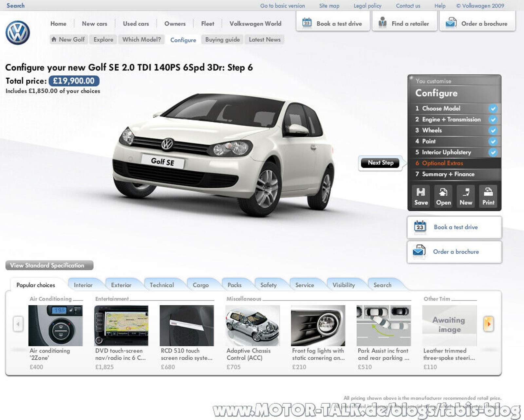Open the Which Model? tab

pos(141,39)
